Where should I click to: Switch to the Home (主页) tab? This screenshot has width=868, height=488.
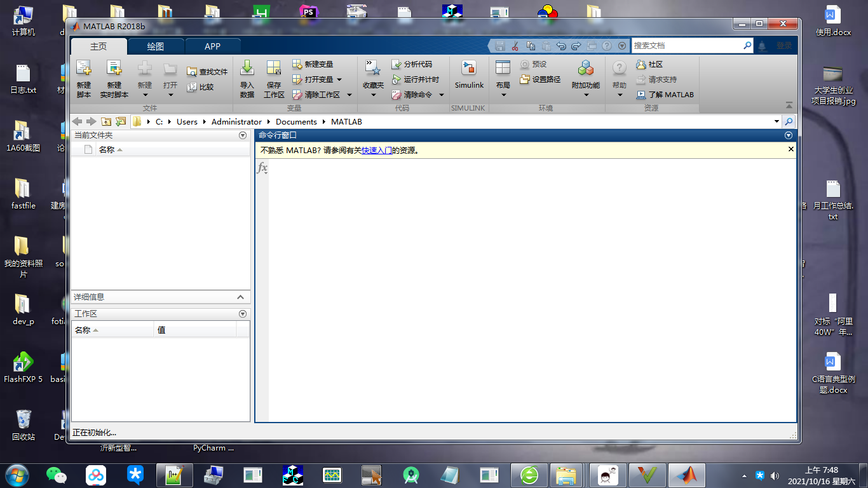(98, 46)
